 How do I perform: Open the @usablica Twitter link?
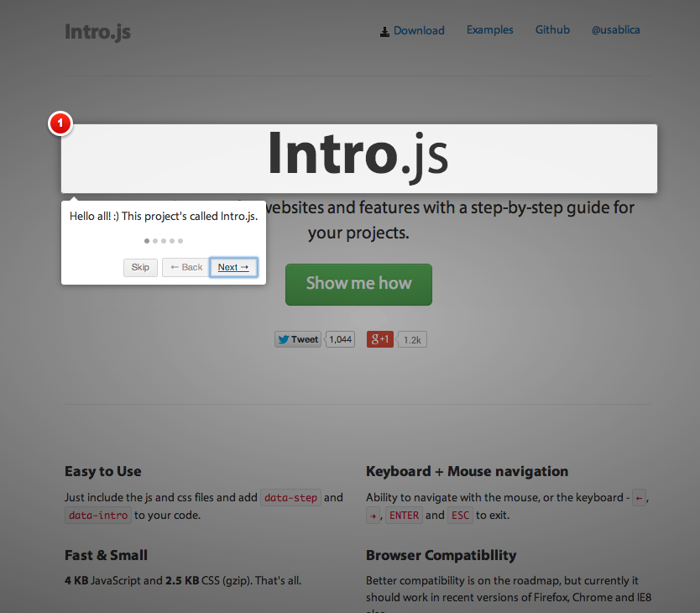click(615, 29)
